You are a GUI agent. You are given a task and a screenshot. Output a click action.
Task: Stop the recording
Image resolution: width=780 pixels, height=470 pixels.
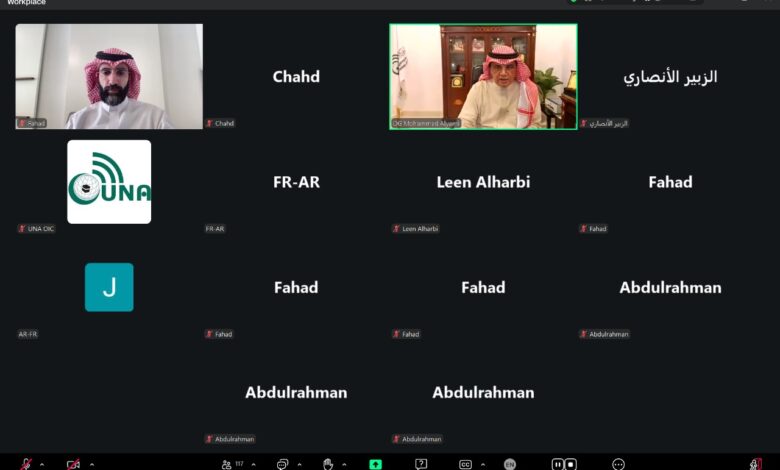coord(571,465)
